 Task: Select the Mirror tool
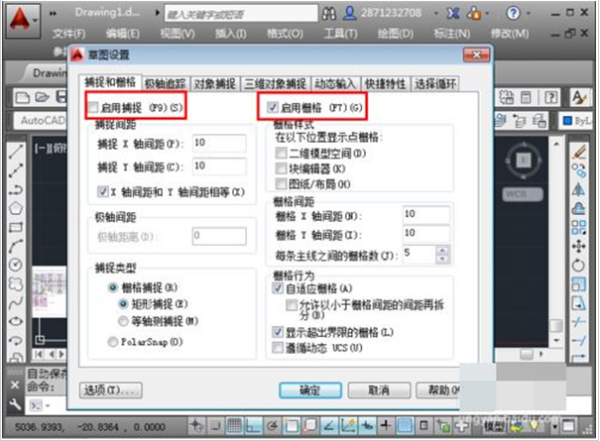click(x=579, y=189)
